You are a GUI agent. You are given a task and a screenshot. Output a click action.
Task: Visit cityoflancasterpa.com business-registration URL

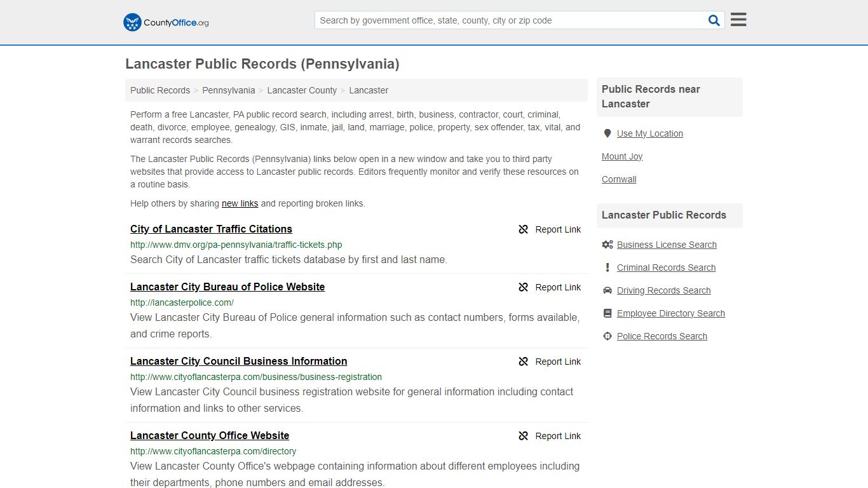[x=256, y=377]
